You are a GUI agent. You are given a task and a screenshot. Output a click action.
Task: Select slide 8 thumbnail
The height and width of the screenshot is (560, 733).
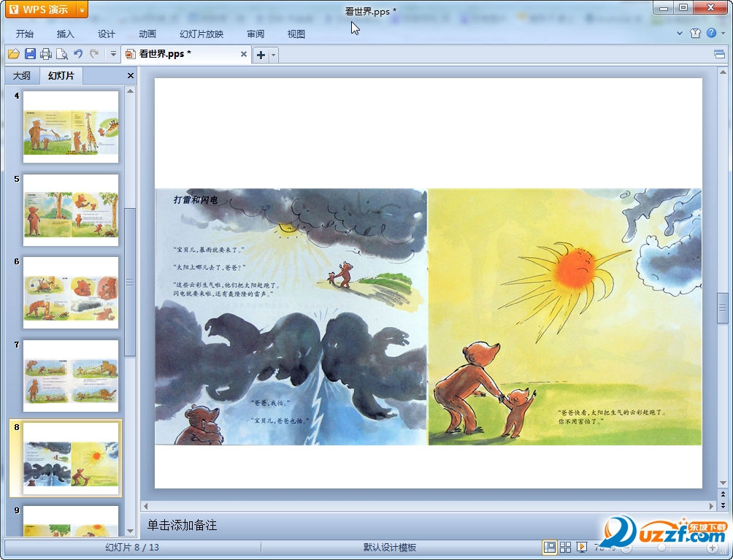[x=71, y=459]
